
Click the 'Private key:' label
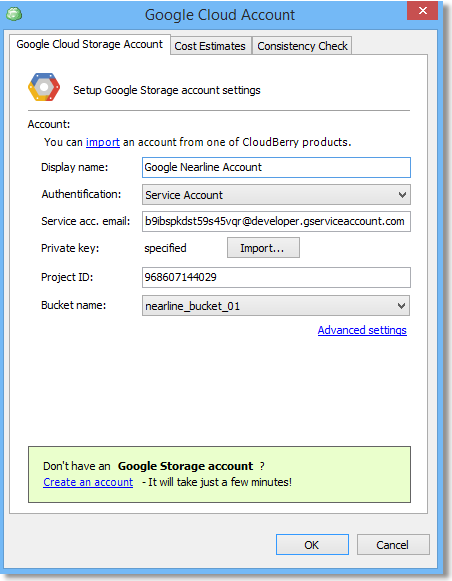click(x=70, y=248)
